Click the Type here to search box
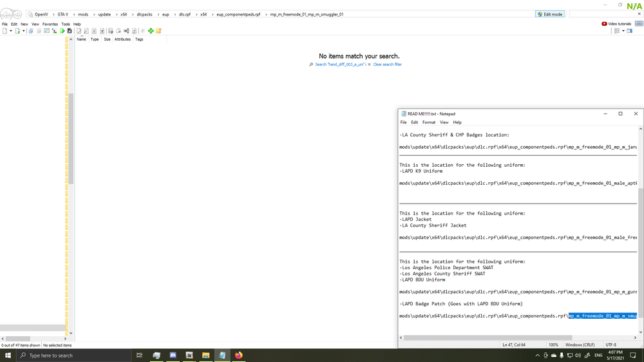The height and width of the screenshot is (362, 644). (x=74, y=356)
